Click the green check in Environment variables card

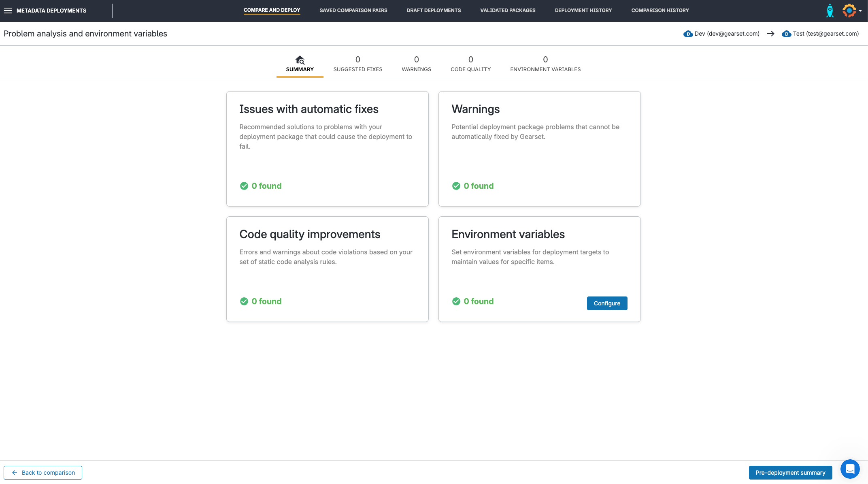pyautogui.click(x=456, y=301)
